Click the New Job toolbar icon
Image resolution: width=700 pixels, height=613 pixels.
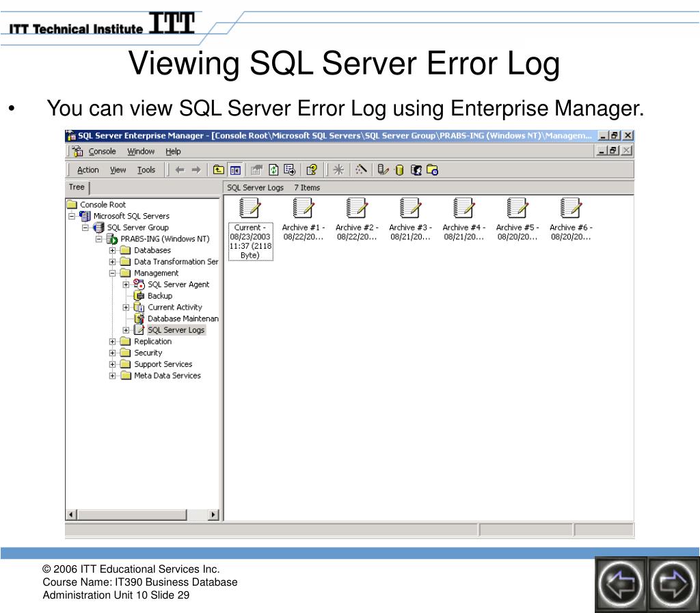coord(432,170)
